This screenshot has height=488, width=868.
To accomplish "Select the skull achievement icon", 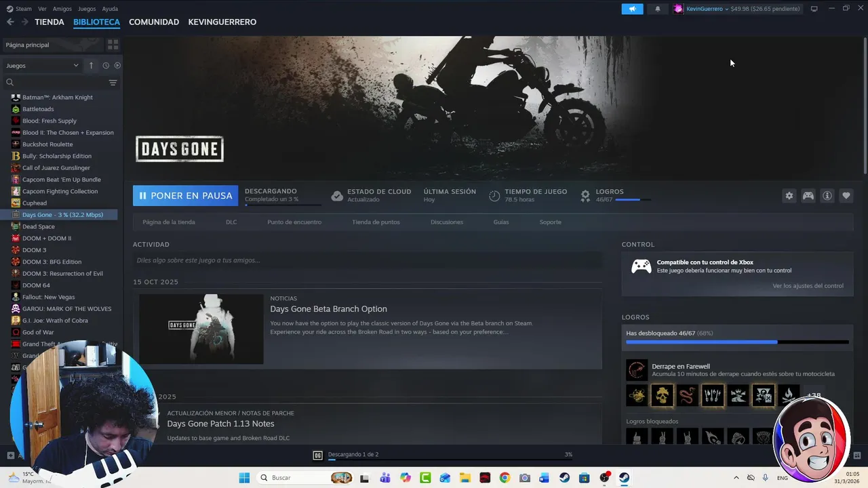I will tap(662, 395).
